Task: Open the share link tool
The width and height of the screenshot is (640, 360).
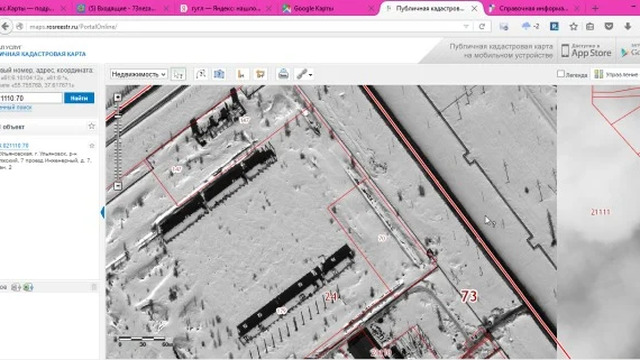Action: tap(302, 74)
